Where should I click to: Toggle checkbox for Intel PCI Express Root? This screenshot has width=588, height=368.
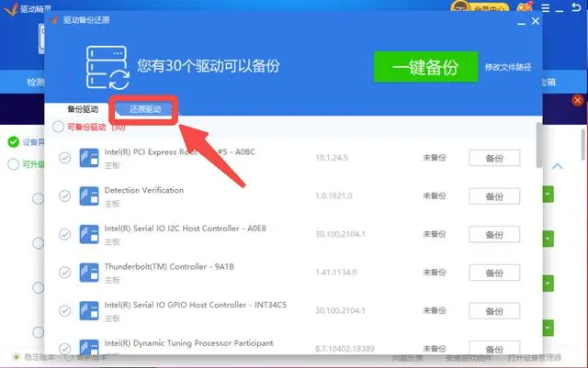(x=64, y=158)
